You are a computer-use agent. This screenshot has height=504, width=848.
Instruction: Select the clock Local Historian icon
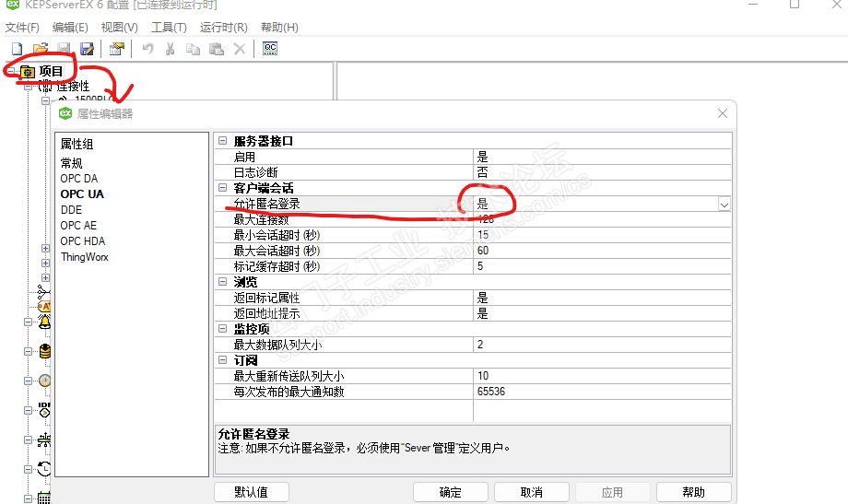coord(44,469)
